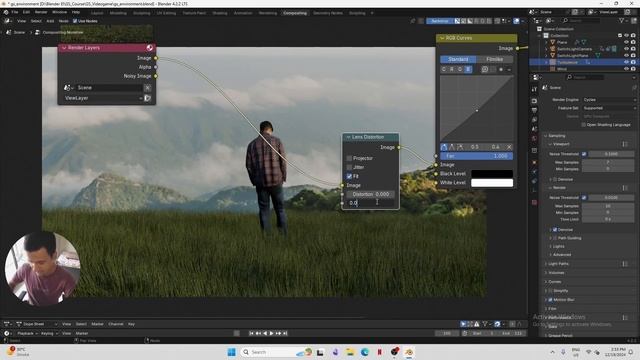Toggle the Use Nodes checkbox
Viewport: 640px width, 360px height.
click(x=75, y=21)
